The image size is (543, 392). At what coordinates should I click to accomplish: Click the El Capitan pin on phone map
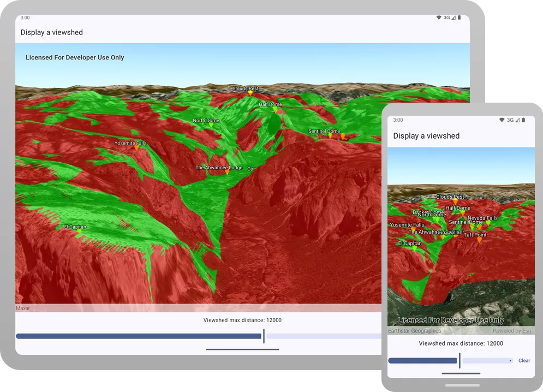click(x=415, y=248)
